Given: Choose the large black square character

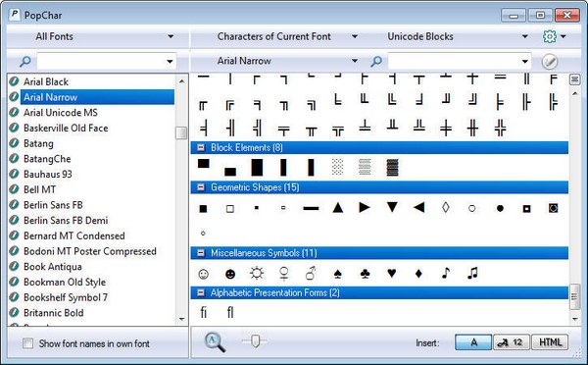Looking at the screenshot, I should coord(203,208).
